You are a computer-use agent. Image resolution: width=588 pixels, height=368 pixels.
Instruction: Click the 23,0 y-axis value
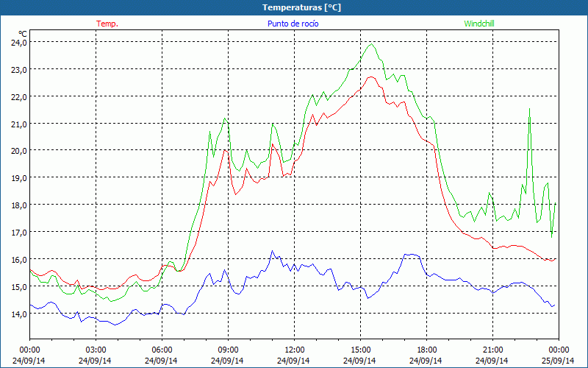pyautogui.click(x=19, y=69)
